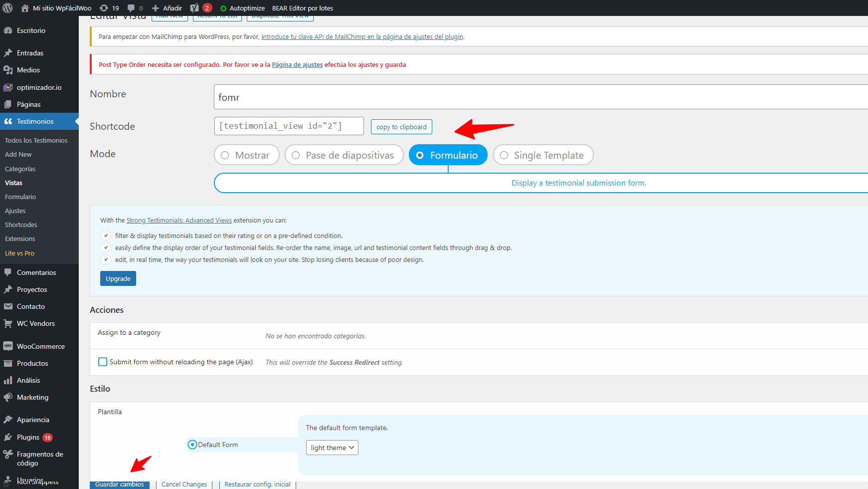Select the Formulario mode option
868x489 pixels.
[448, 155]
